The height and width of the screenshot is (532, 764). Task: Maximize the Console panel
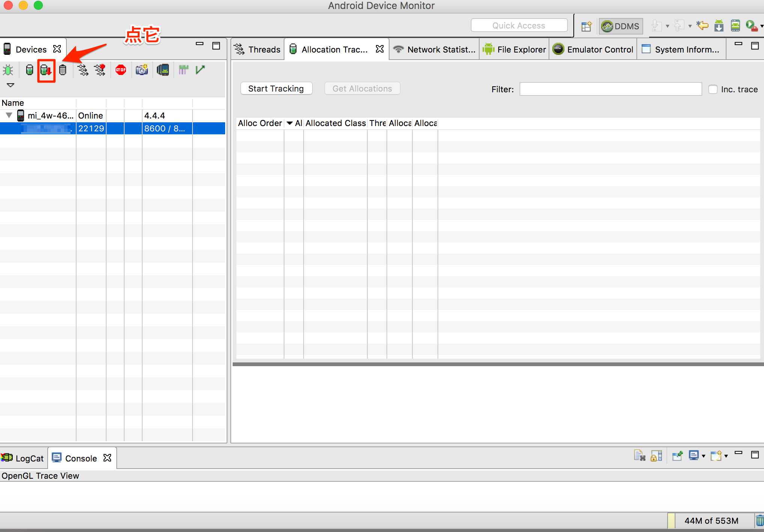pos(755,455)
